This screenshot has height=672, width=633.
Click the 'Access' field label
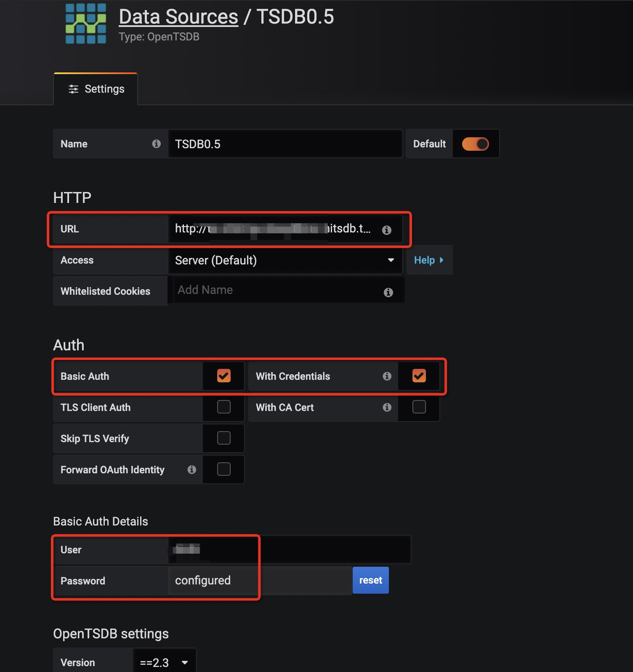point(77,260)
